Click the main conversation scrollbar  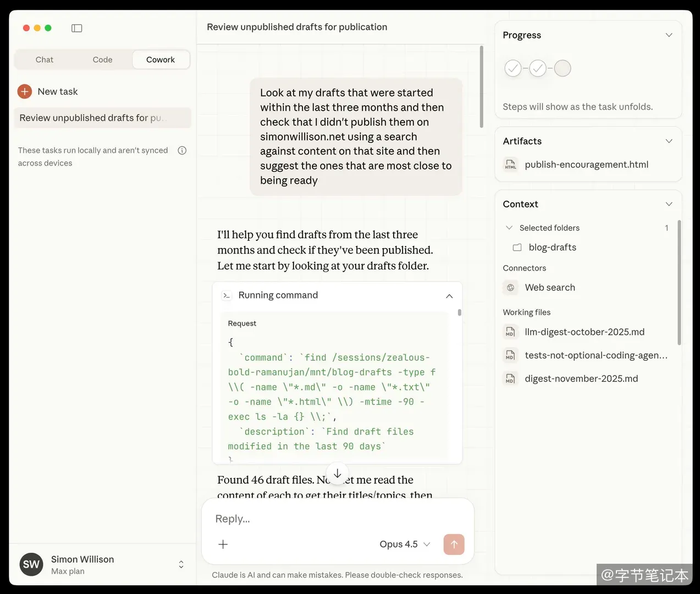482,87
